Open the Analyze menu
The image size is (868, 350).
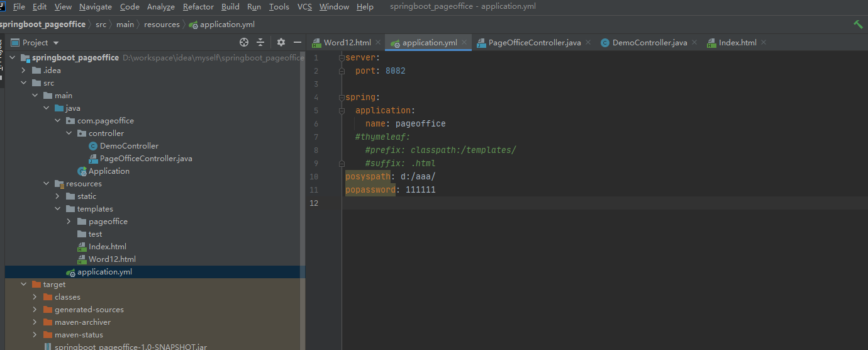point(161,7)
